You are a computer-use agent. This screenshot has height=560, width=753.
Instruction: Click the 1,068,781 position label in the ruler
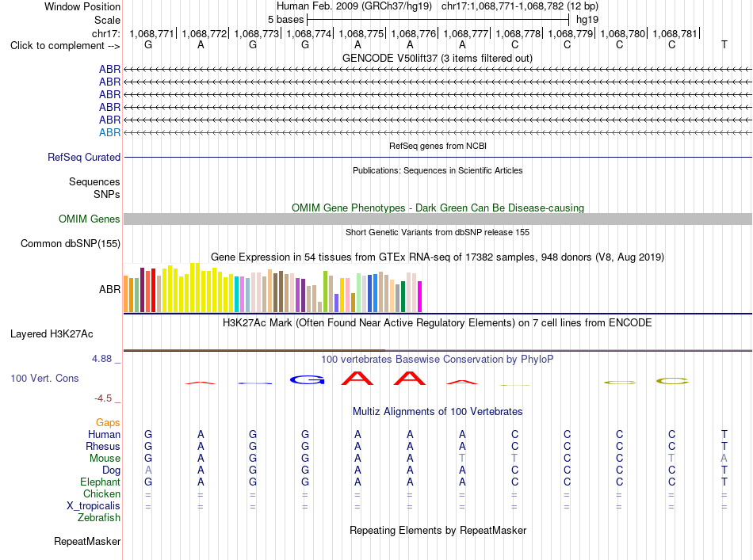[675, 33]
